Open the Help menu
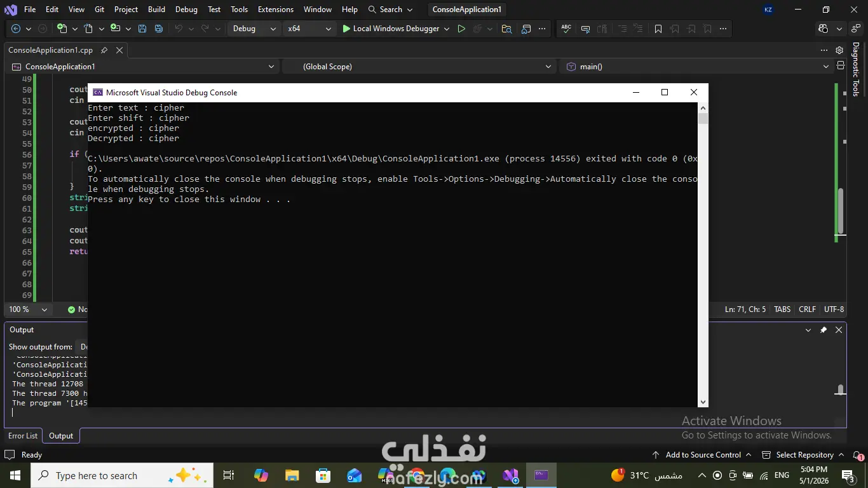Screen dimensions: 868x488 349,10
